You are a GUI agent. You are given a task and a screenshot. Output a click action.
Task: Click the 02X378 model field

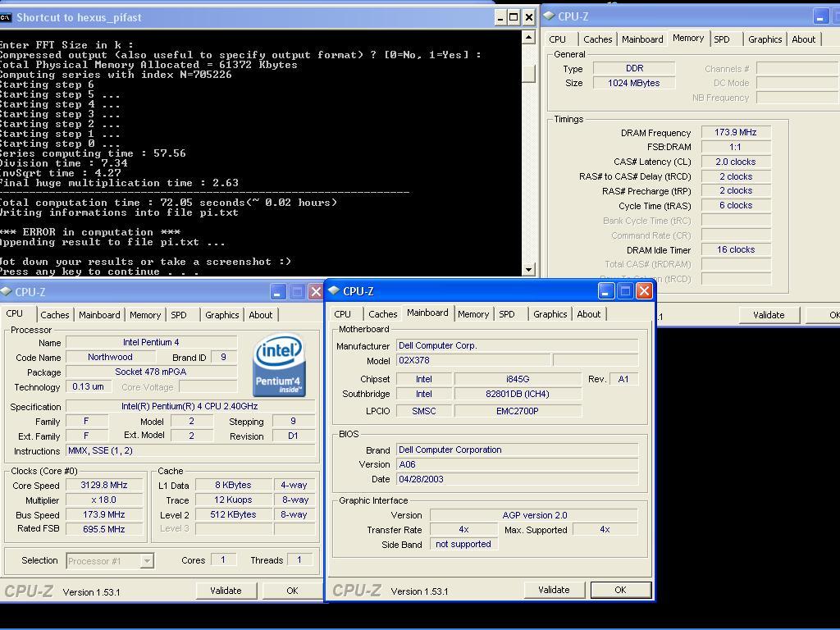[x=473, y=360]
